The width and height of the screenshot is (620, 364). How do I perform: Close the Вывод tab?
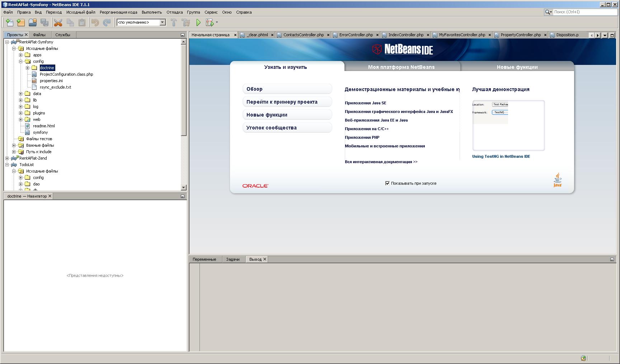pyautogui.click(x=265, y=259)
